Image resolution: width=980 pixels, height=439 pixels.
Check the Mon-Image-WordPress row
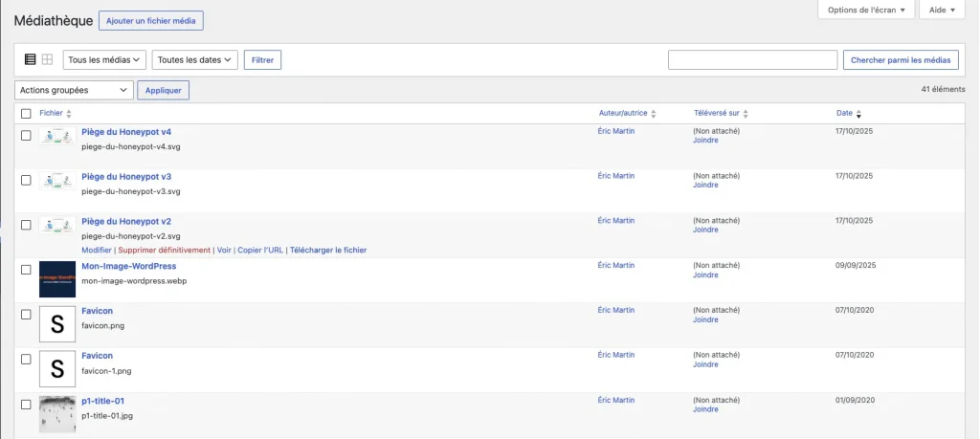pyautogui.click(x=26, y=270)
